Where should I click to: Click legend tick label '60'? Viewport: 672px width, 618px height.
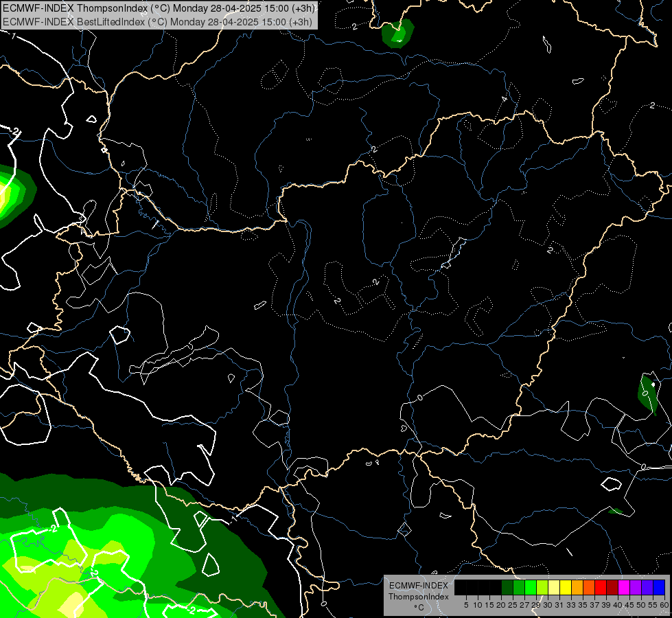click(664, 605)
